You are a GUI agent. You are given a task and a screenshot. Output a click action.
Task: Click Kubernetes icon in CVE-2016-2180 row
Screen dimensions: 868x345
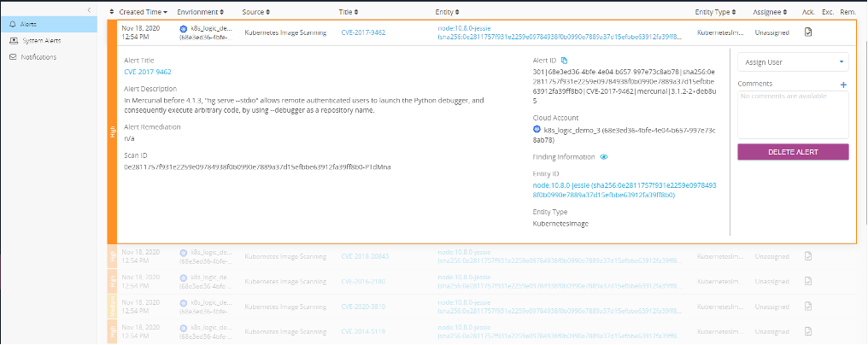pyautogui.click(x=183, y=278)
